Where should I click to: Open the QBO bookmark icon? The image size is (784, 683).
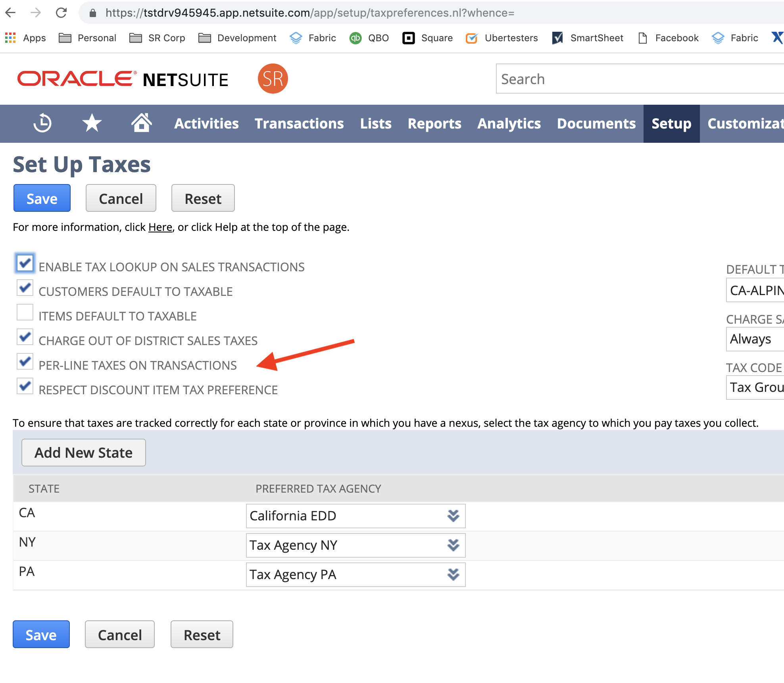(x=355, y=38)
